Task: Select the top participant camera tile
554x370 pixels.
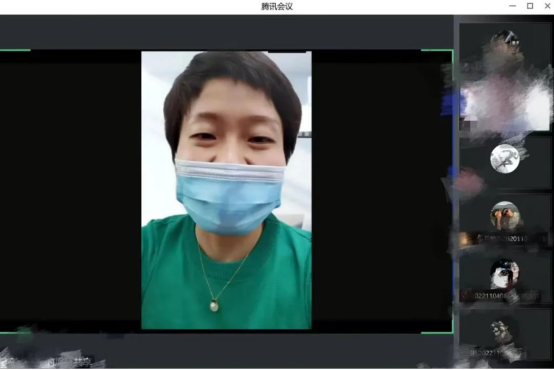Action: pyautogui.click(x=505, y=77)
